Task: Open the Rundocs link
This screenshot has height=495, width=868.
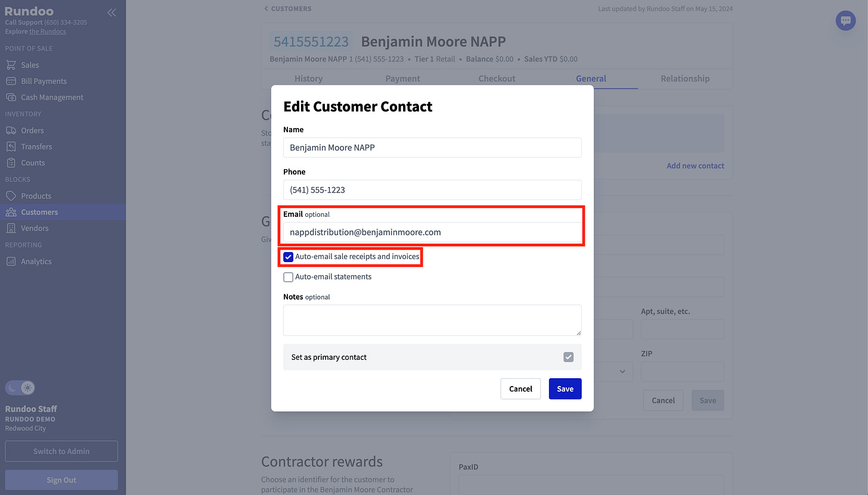Action: 48,31
